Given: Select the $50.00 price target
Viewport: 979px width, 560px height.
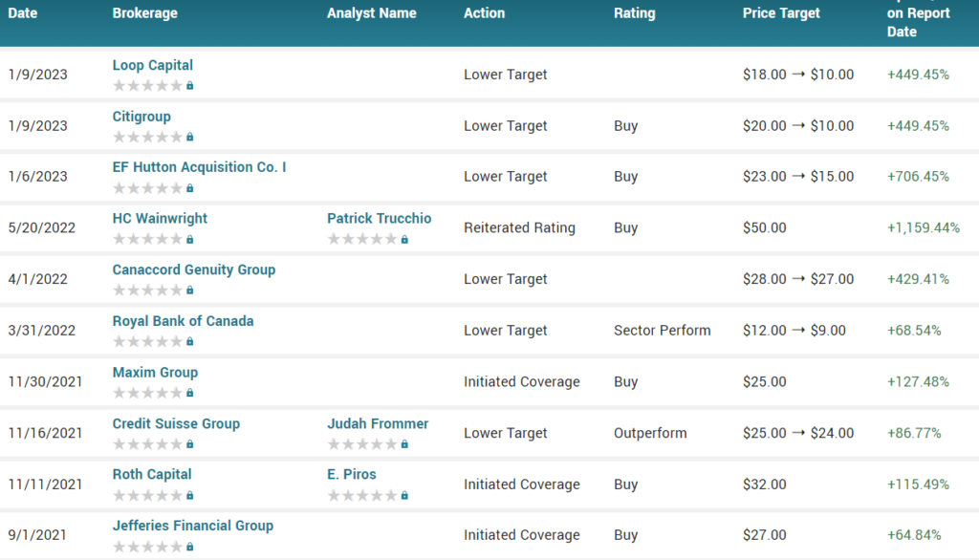Looking at the screenshot, I should point(765,227).
